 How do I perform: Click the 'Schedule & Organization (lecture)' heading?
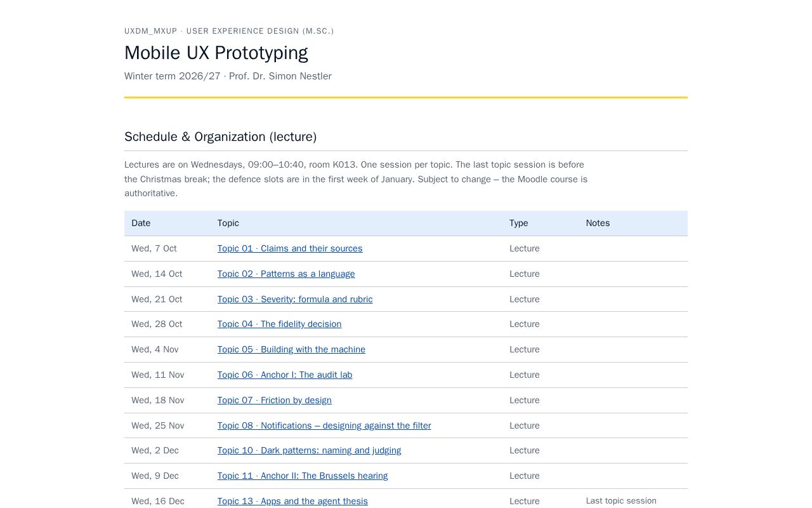(x=221, y=137)
